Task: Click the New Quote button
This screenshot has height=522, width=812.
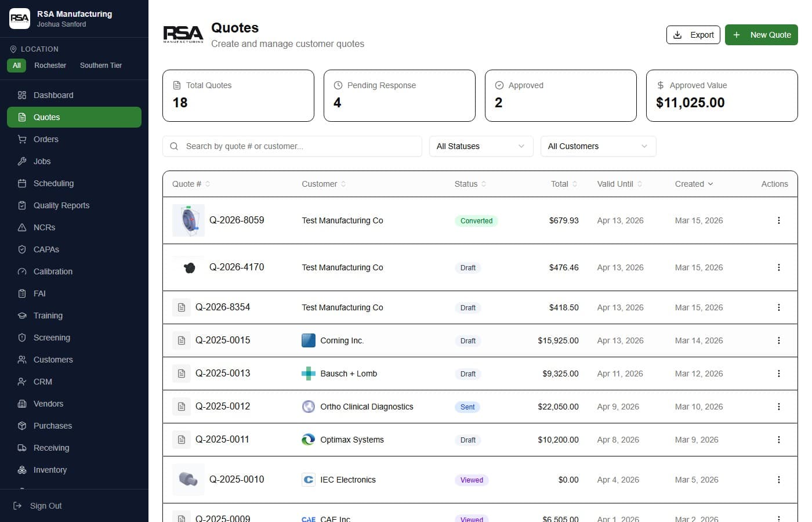Action: pyautogui.click(x=761, y=35)
